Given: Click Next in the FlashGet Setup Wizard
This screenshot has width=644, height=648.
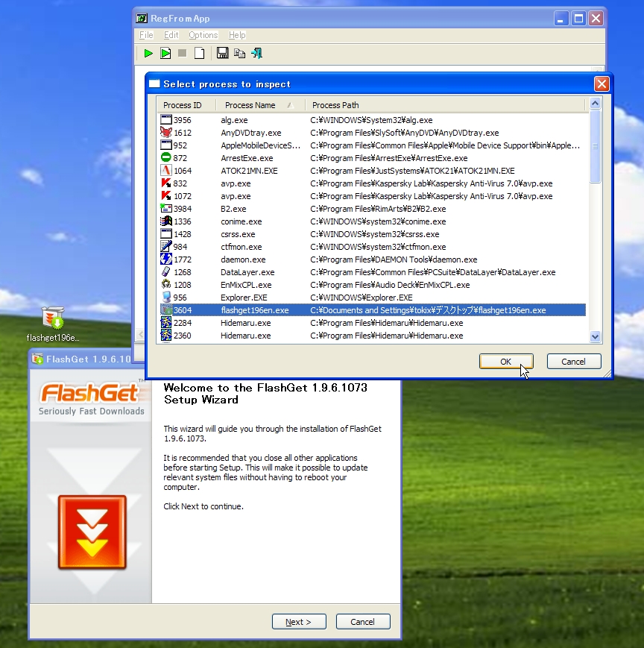Looking at the screenshot, I should (299, 622).
